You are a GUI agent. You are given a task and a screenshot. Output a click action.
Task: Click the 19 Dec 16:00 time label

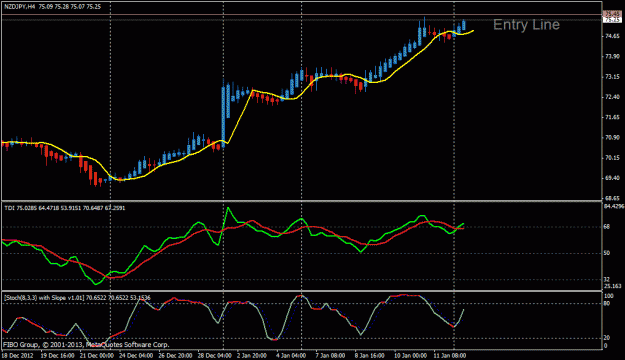57,355
